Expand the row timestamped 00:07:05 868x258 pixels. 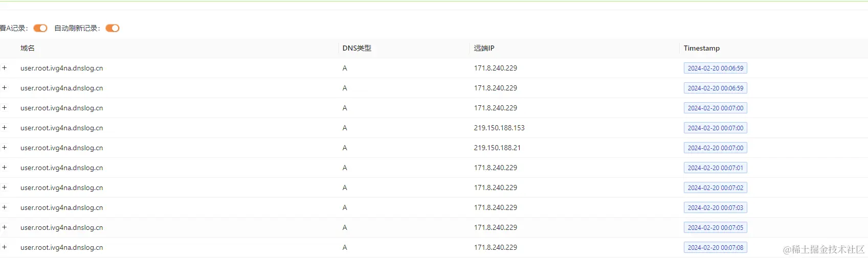click(x=4, y=227)
